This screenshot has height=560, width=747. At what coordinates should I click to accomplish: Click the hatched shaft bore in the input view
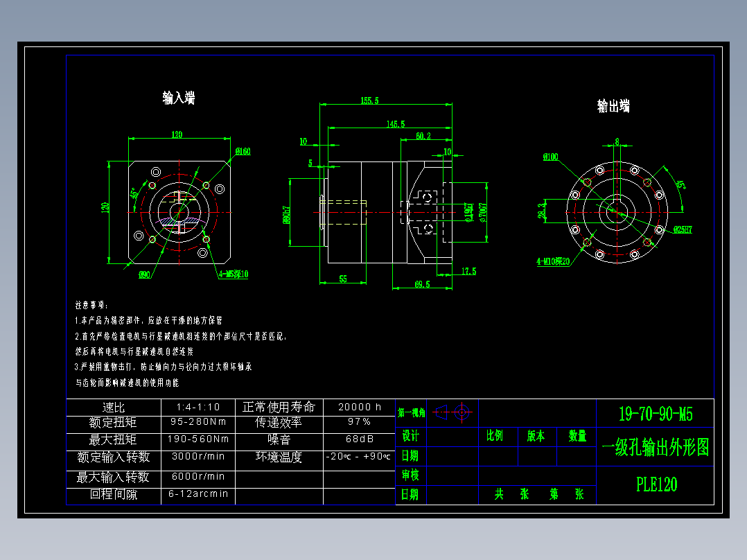click(179, 220)
